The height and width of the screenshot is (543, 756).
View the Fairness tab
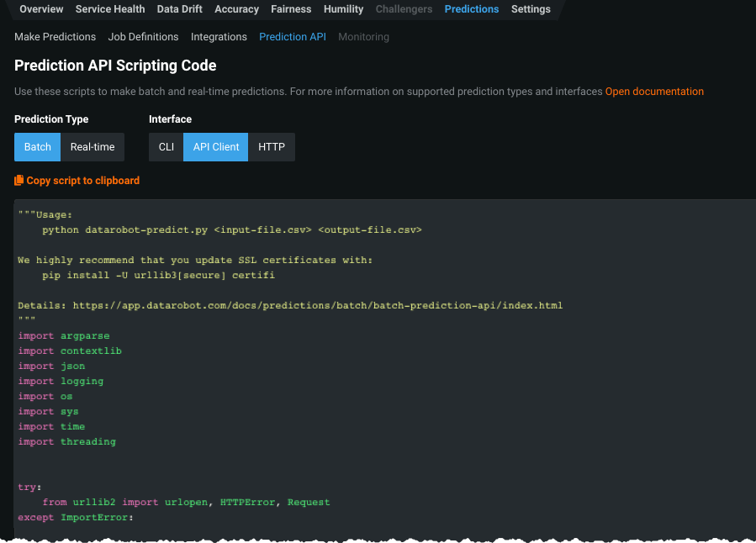point(291,9)
